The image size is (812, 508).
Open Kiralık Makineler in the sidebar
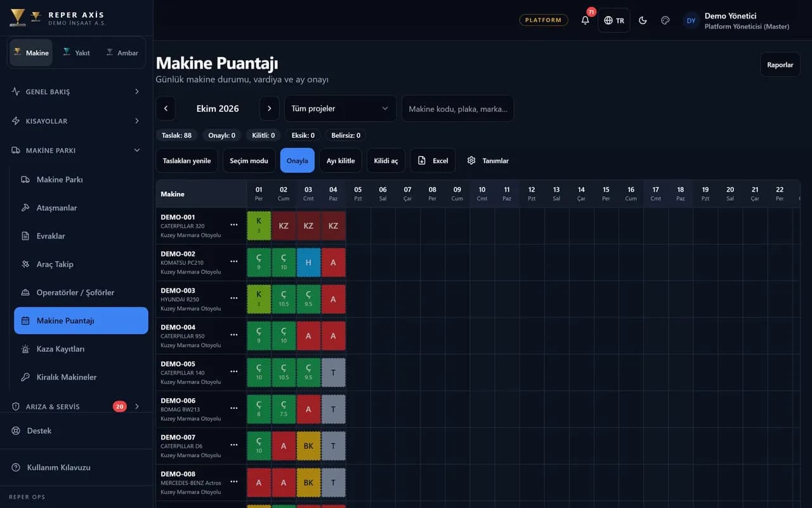point(81,377)
